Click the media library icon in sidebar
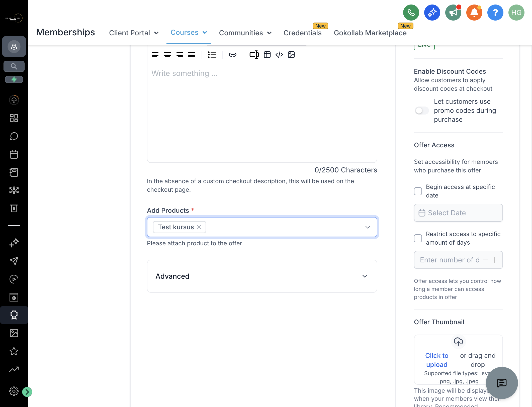532x407 pixels. [14, 333]
